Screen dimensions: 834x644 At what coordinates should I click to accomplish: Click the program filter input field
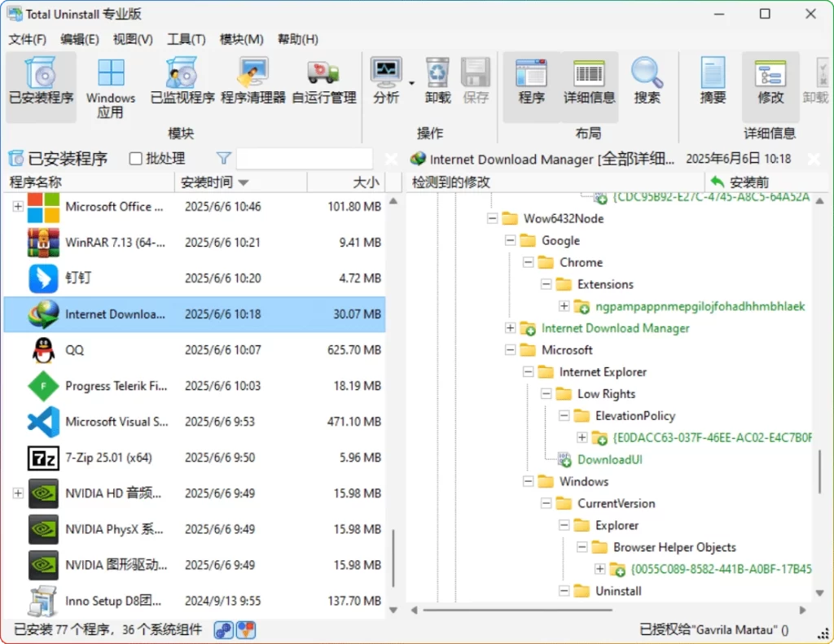[x=305, y=158]
